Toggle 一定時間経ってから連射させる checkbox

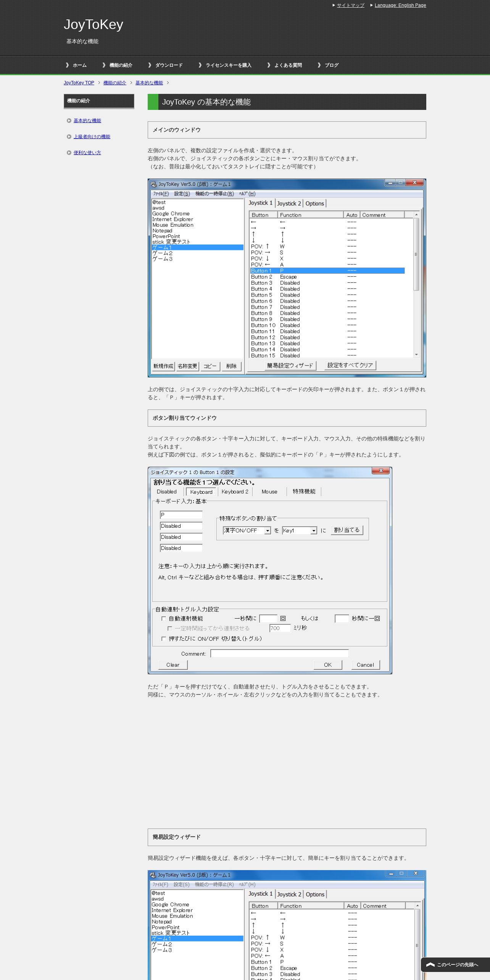pos(170,629)
